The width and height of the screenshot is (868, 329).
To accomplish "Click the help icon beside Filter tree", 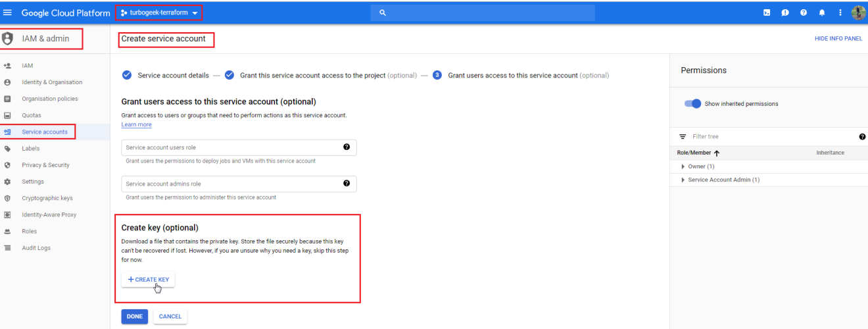I will (x=862, y=137).
